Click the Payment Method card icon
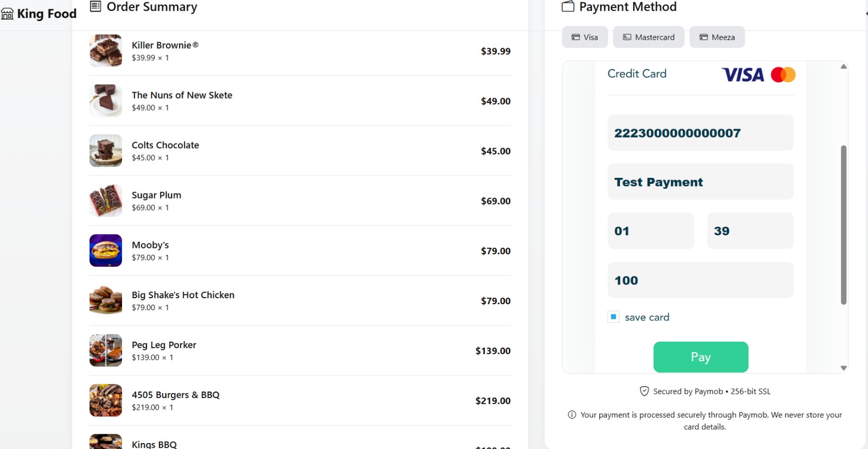The height and width of the screenshot is (449, 868). 568,7
